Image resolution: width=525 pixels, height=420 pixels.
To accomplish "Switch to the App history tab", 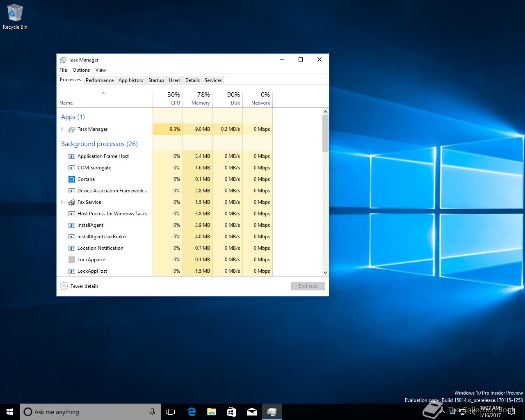I will click(x=131, y=80).
